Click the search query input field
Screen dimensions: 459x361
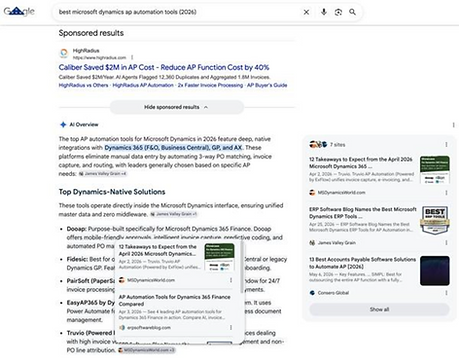(177, 12)
